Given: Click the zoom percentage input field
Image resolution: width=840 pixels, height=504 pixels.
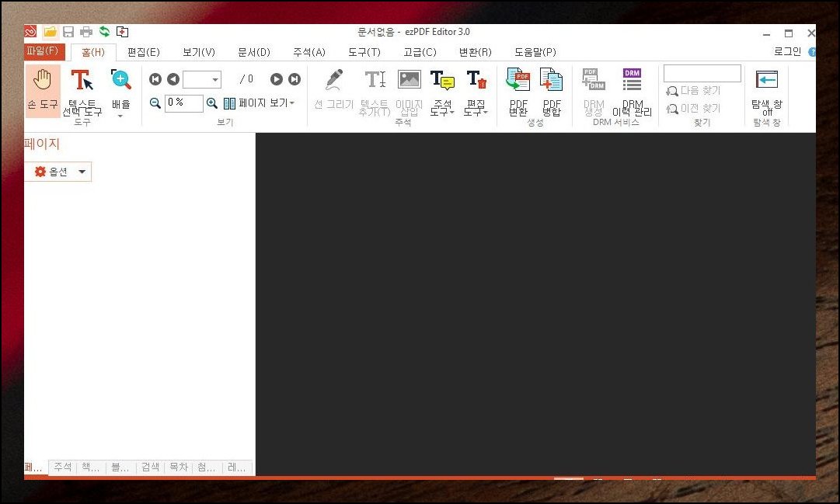Looking at the screenshot, I should pyautogui.click(x=183, y=103).
